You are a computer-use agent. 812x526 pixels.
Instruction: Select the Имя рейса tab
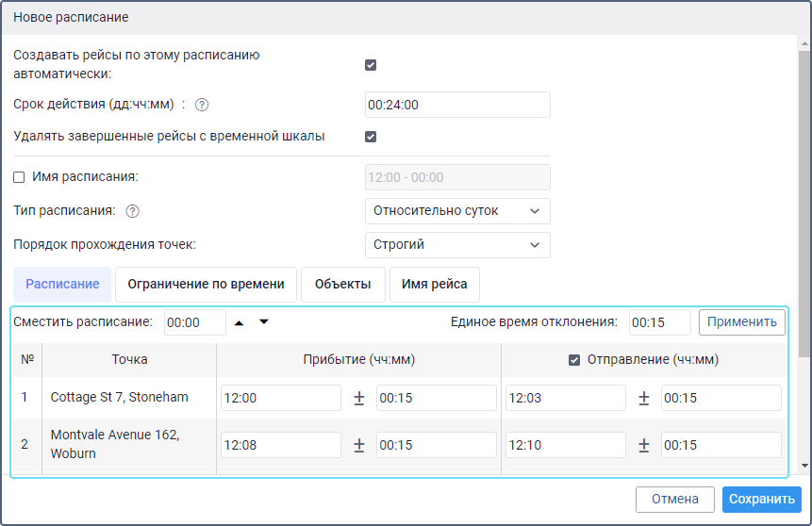[434, 285]
